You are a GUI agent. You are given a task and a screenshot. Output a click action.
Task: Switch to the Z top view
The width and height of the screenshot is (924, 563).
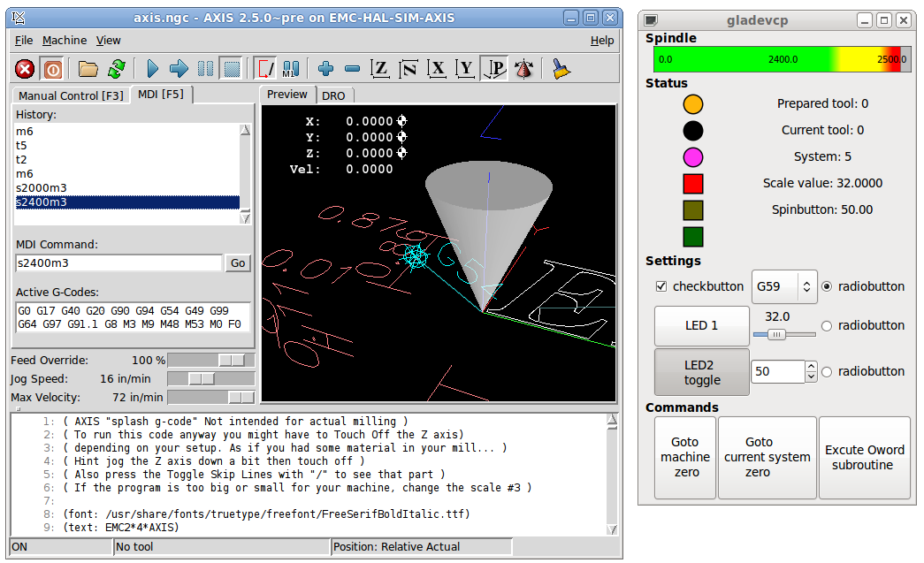click(380, 69)
